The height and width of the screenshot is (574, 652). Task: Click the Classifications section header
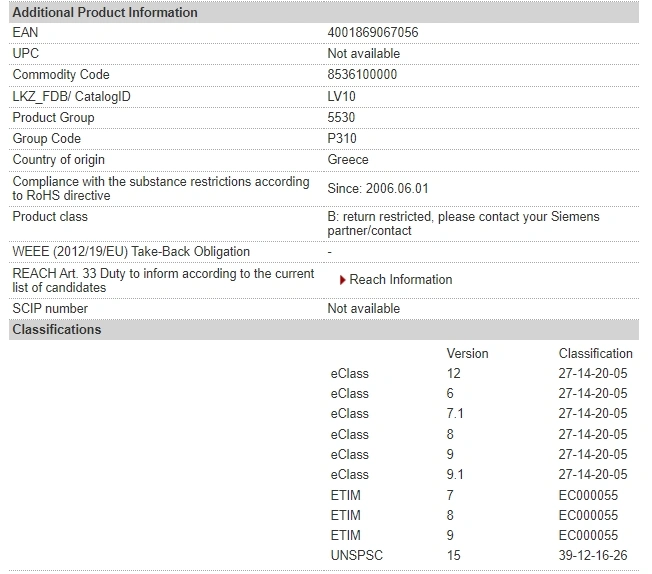coord(324,329)
